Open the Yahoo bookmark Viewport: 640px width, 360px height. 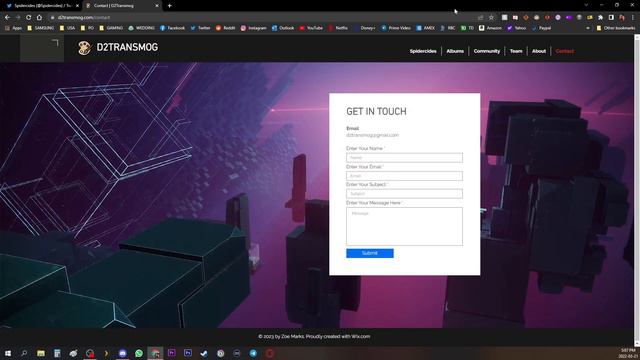point(516,28)
